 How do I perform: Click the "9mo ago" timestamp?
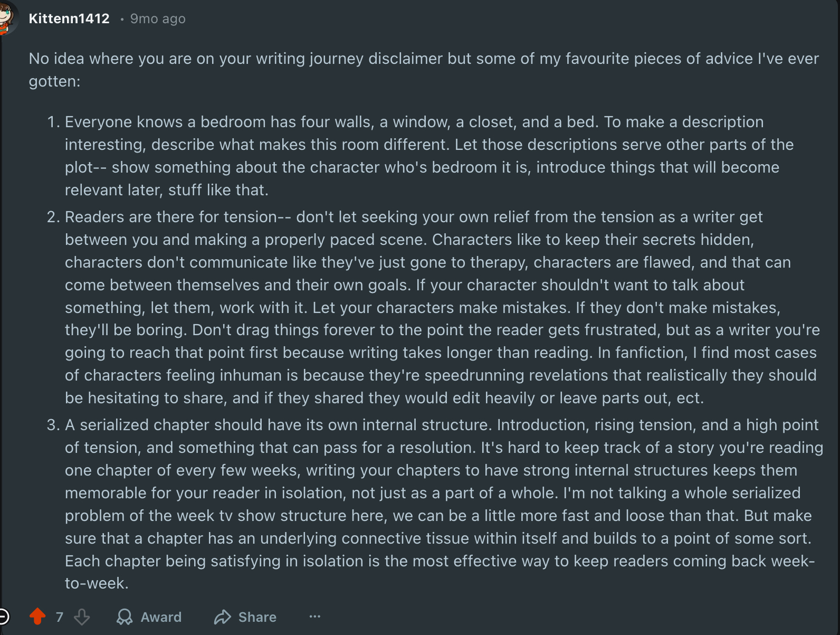(158, 19)
